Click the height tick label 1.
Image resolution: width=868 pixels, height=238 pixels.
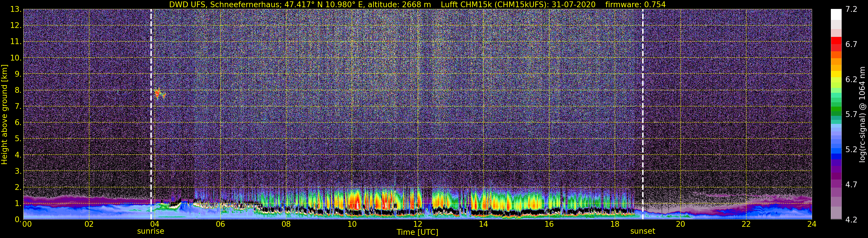coord(18,204)
